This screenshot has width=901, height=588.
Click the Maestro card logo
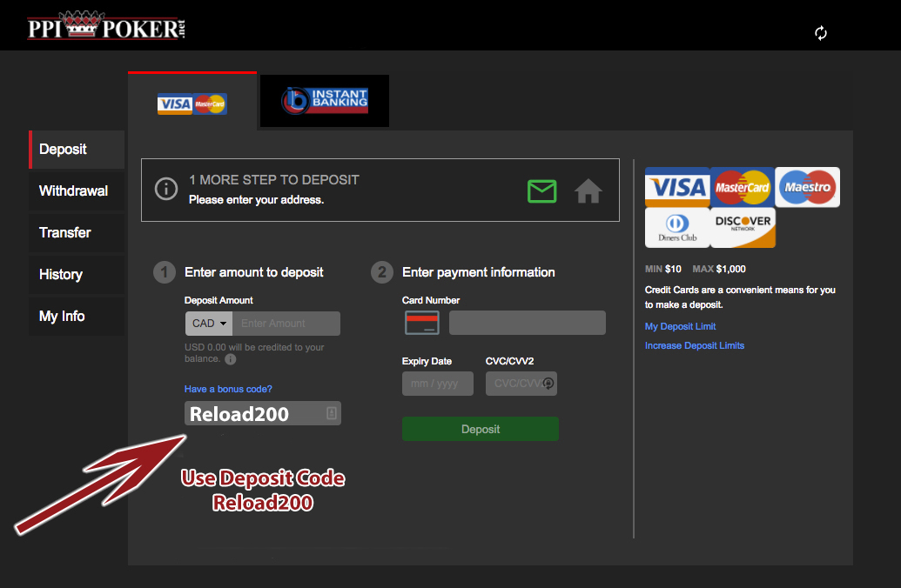click(x=807, y=187)
